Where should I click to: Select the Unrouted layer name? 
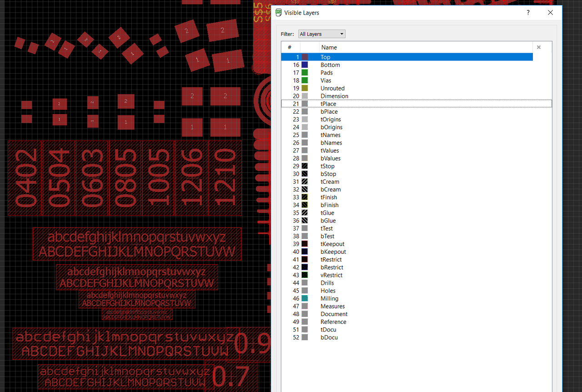coord(332,88)
